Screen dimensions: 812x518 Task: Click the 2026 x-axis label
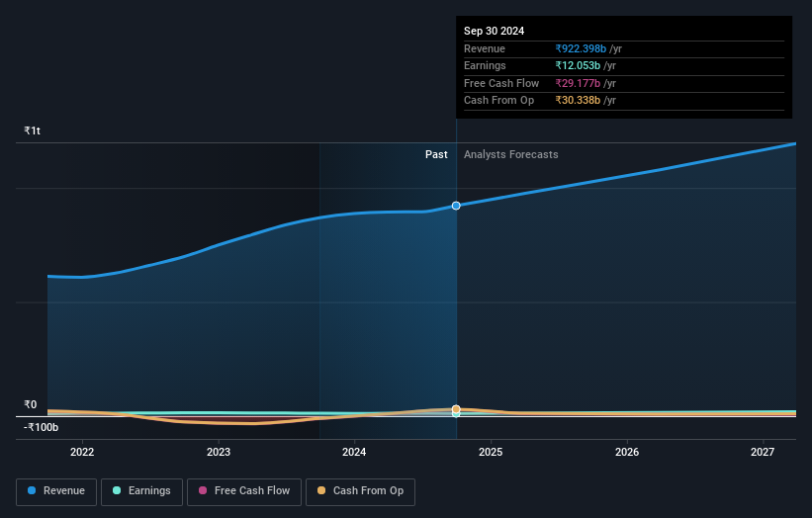coord(627,453)
